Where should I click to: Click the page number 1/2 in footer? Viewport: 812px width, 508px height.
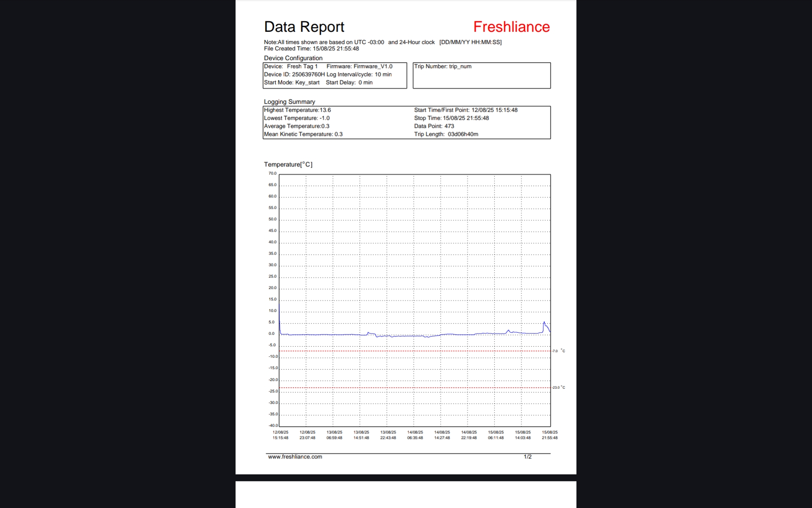tap(527, 457)
